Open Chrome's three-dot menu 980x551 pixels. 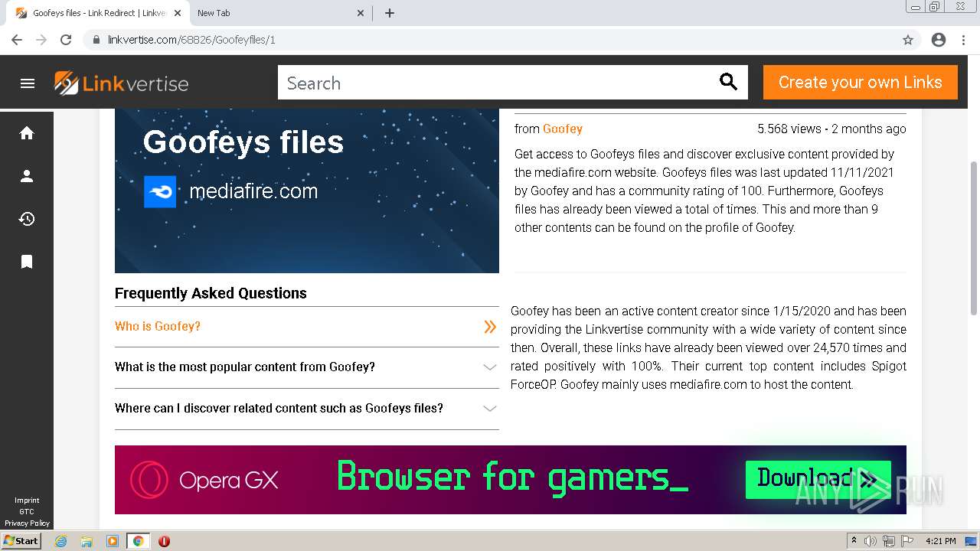[x=963, y=40]
